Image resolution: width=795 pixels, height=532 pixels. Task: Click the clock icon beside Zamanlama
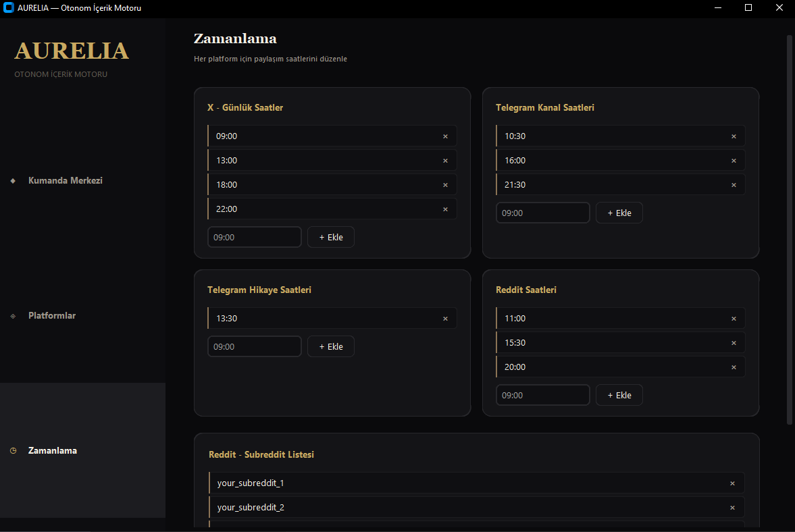coord(14,450)
